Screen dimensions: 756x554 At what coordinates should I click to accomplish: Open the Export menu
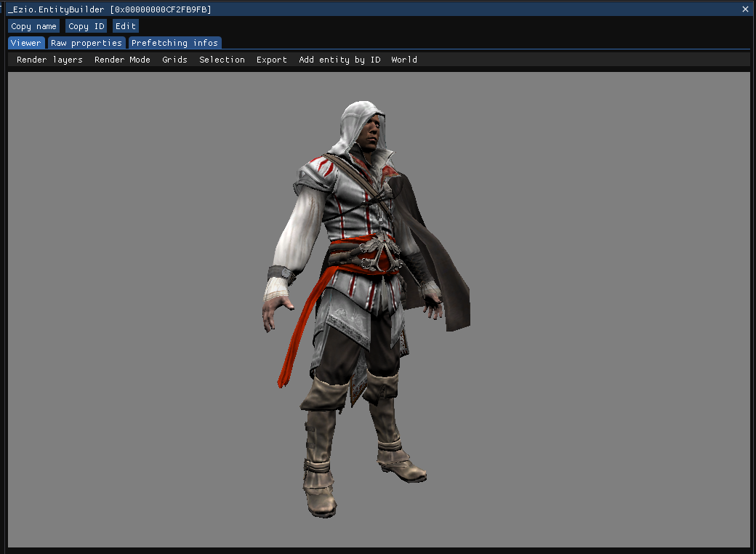(271, 60)
